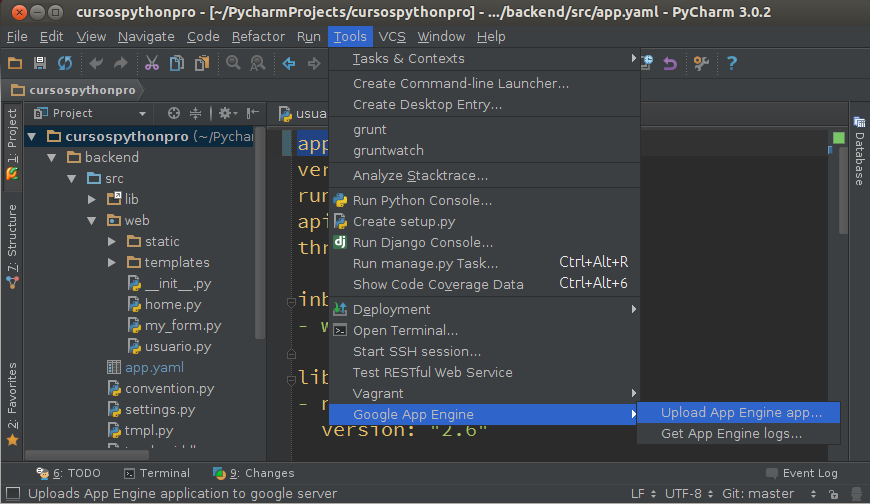This screenshot has width=870, height=504.
Task: Open the LF line separator dropdown
Action: (644, 494)
